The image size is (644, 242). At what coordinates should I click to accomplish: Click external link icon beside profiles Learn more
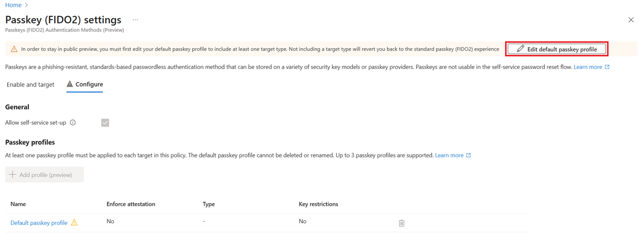[x=468, y=156]
